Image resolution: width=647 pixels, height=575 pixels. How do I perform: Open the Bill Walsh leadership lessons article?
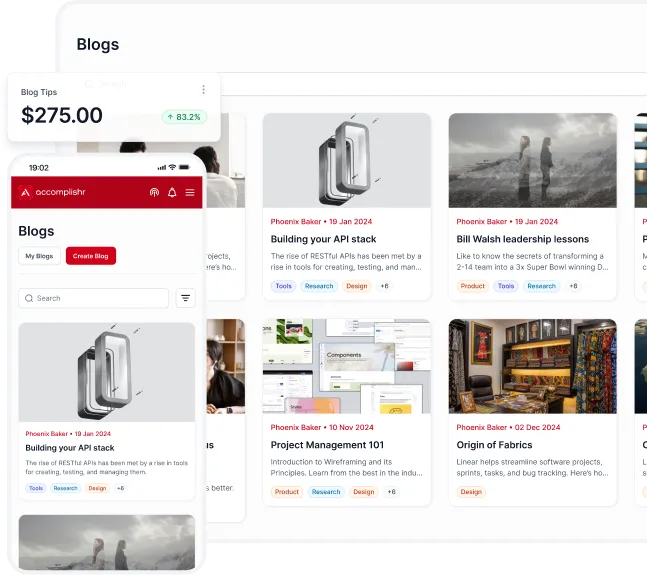click(x=522, y=239)
